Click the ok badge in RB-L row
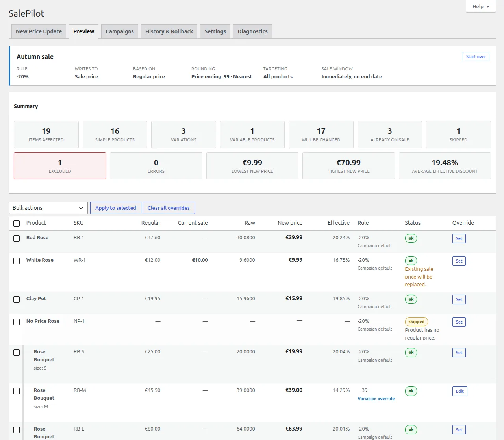 click(x=411, y=429)
